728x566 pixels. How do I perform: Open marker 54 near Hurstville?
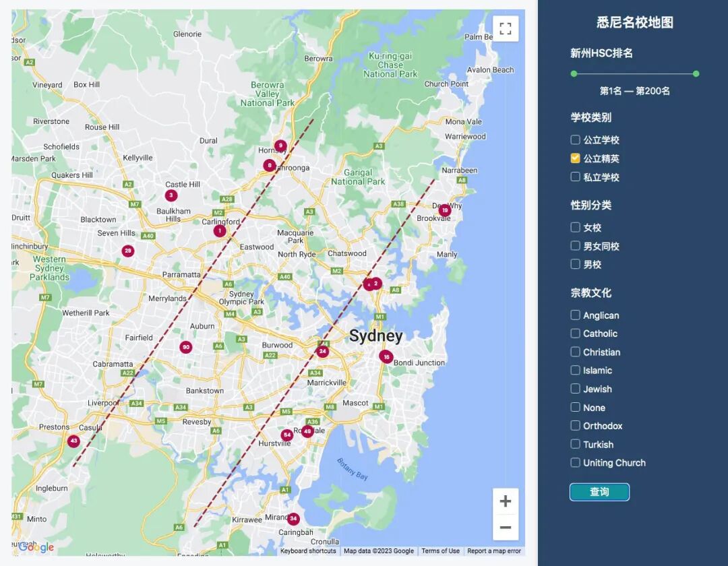[x=287, y=435]
